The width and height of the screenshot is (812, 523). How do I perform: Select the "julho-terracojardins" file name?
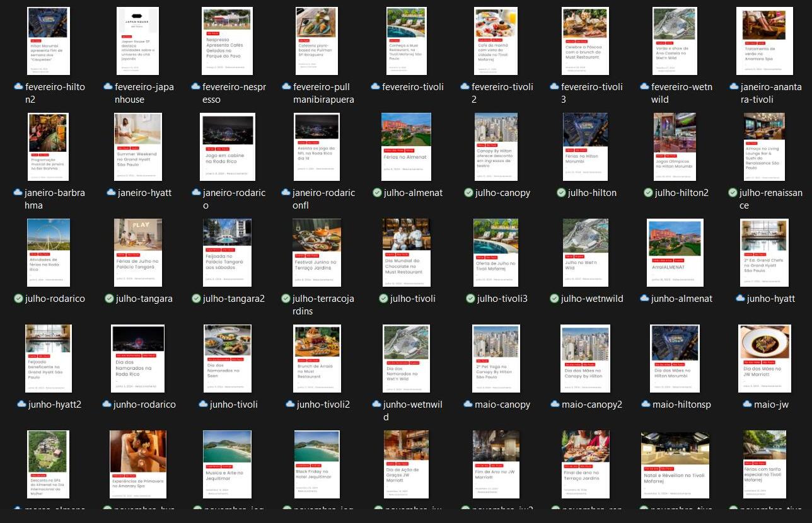[323, 305]
